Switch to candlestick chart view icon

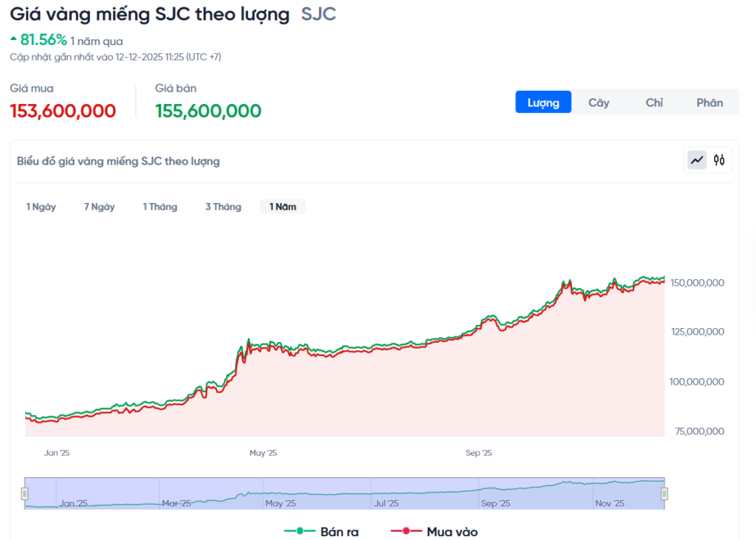pos(719,160)
